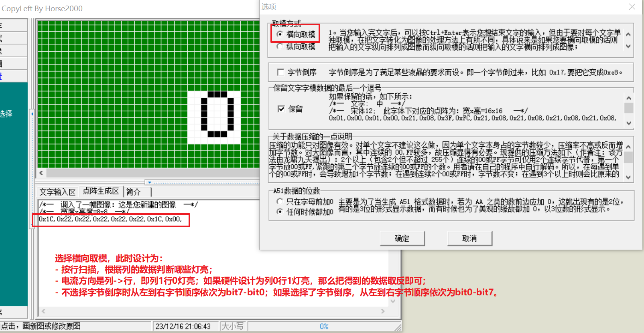Click left arrow of output area scrollbar
Screen dimensions: 644x333
tap(43, 311)
